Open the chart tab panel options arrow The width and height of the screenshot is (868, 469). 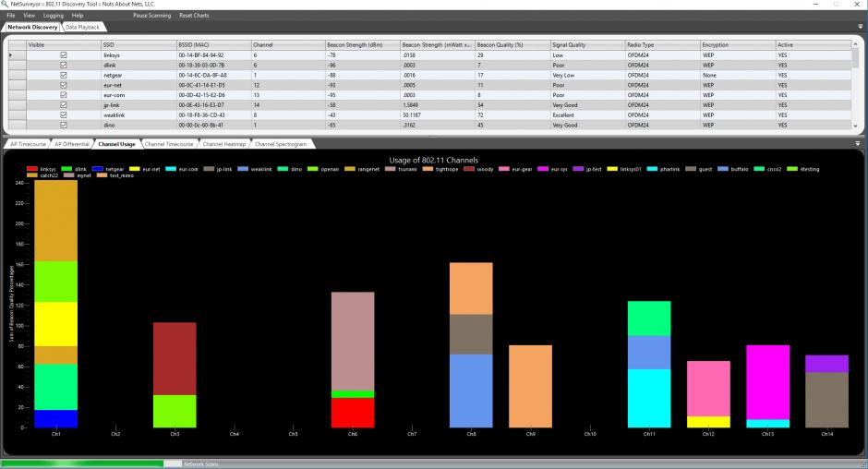[858, 143]
